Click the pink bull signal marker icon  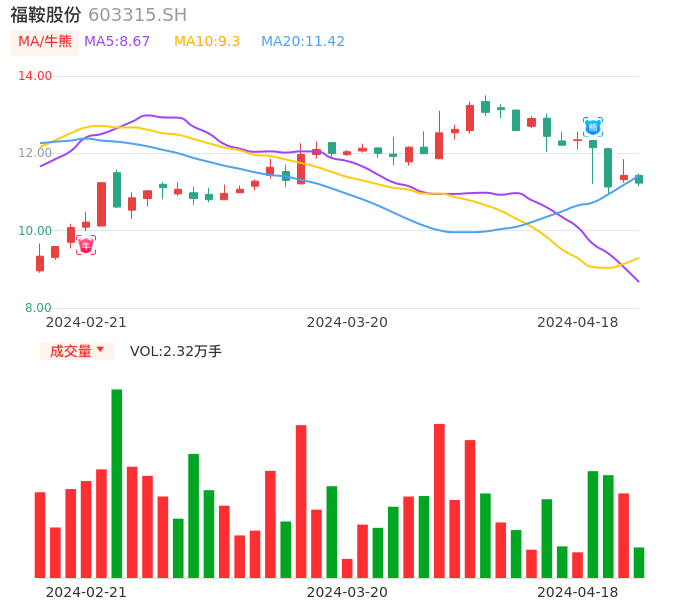86,245
